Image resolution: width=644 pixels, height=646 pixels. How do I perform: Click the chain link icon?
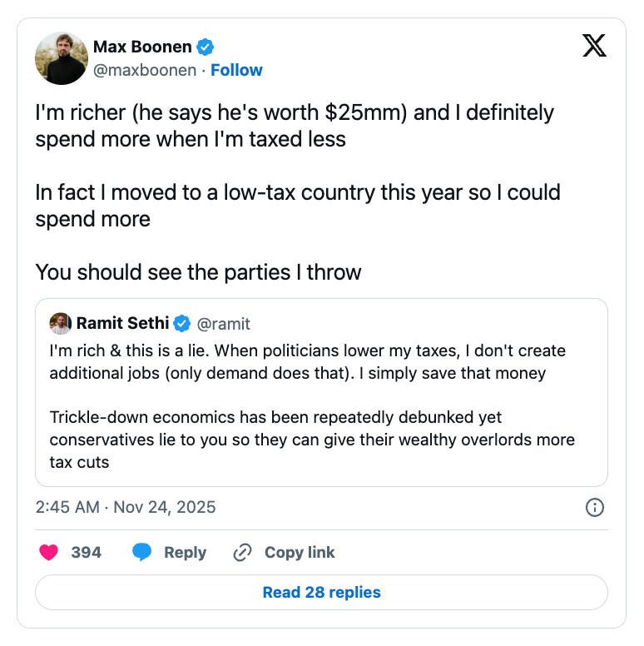tap(242, 553)
